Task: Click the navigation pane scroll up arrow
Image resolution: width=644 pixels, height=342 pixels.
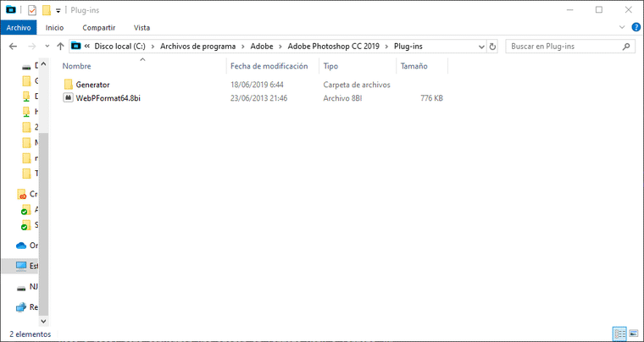Action: pos(43,65)
